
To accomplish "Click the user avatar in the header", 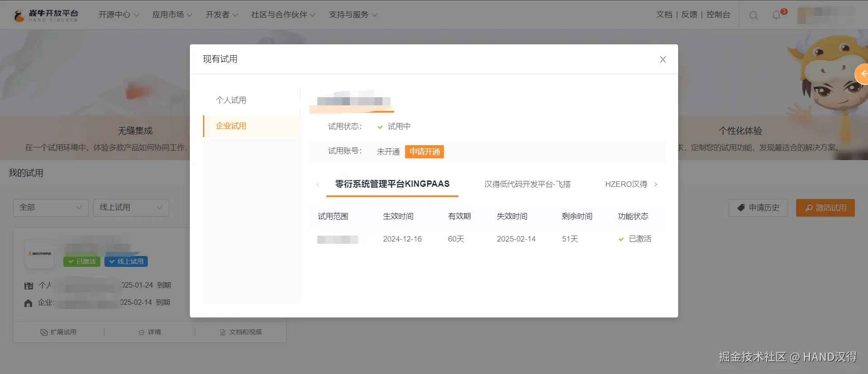I will [802, 15].
